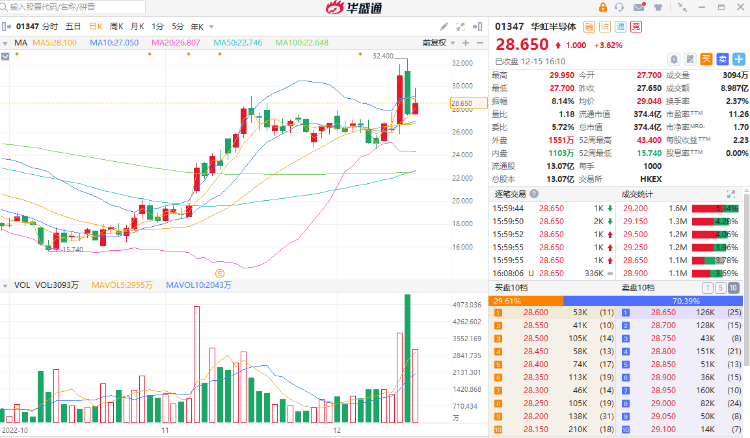Image resolution: width=750 pixels, height=438 pixels.
Task: Open customer service headset icon
Action: pos(619,7)
